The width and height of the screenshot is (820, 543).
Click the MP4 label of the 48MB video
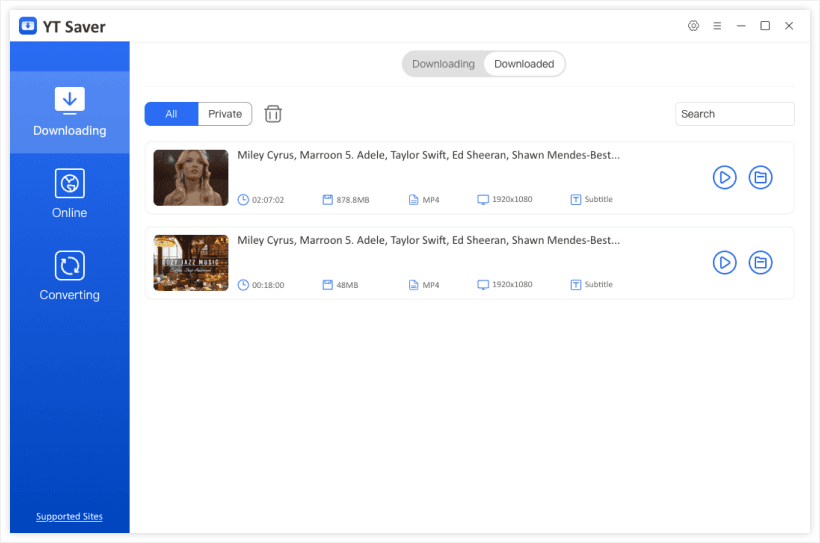431,285
